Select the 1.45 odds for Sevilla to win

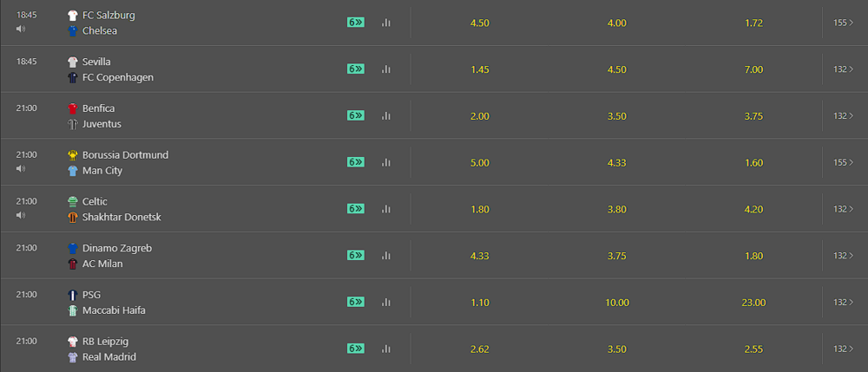pyautogui.click(x=479, y=69)
